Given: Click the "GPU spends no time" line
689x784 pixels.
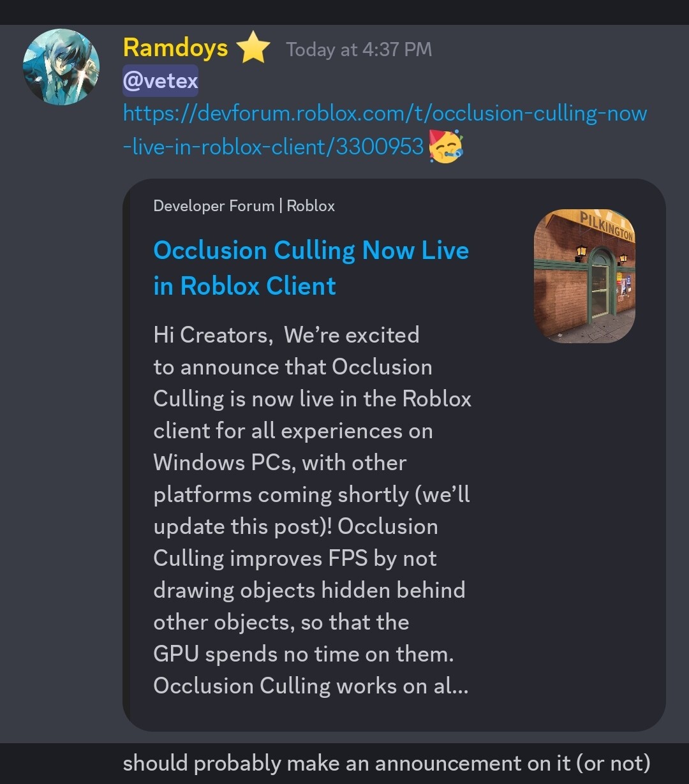Looking at the screenshot, I should coord(304,654).
